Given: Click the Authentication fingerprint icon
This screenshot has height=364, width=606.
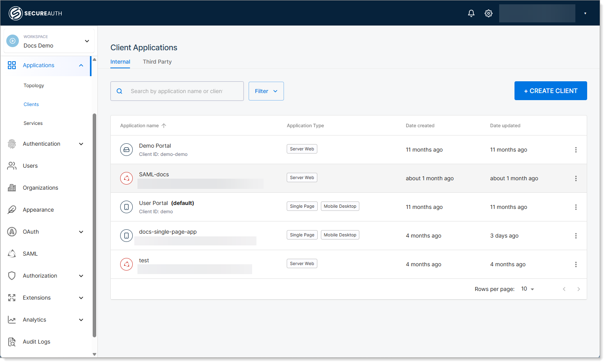Looking at the screenshot, I should click(12, 144).
